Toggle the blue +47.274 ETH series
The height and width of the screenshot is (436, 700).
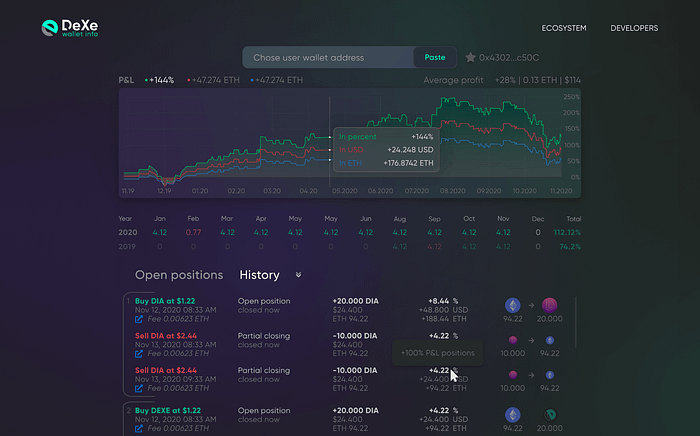[277, 80]
